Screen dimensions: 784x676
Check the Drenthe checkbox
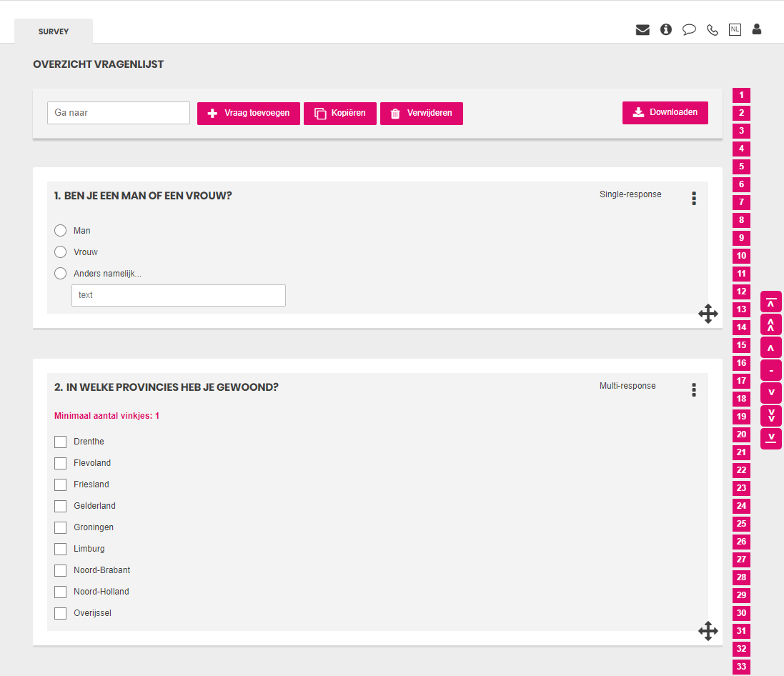click(x=61, y=442)
